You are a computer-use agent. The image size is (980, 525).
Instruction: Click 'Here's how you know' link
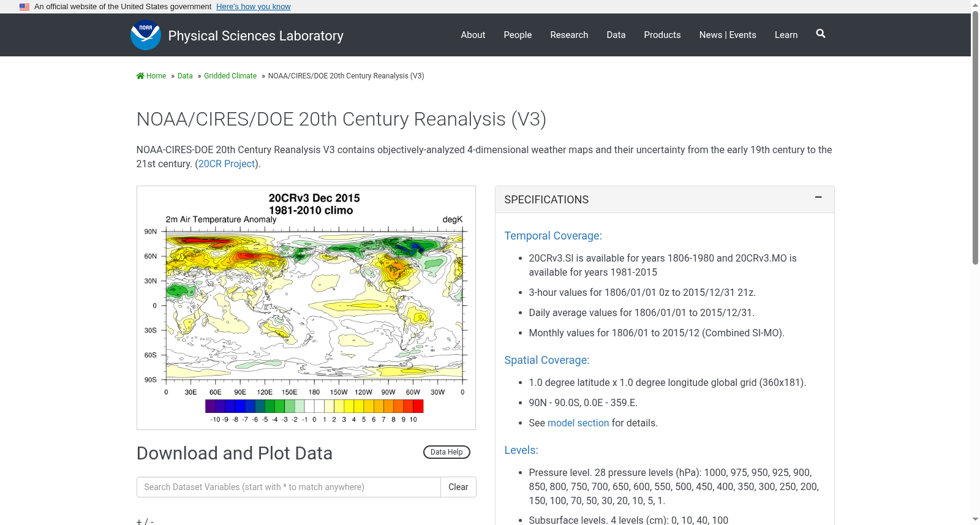tap(254, 7)
